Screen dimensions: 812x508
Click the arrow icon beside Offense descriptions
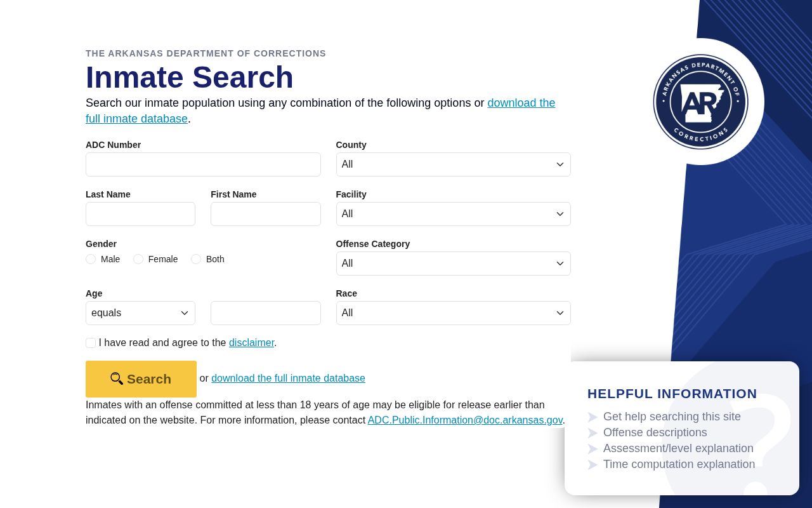[x=593, y=433]
